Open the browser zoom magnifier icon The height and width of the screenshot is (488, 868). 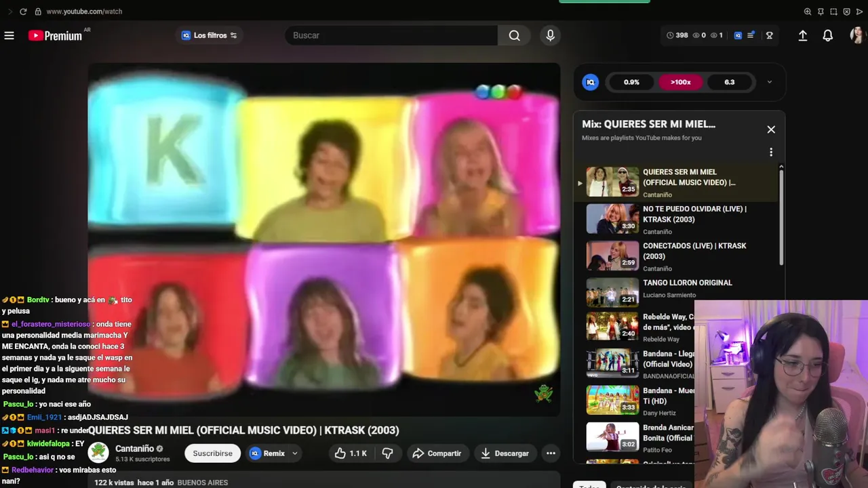[808, 12]
